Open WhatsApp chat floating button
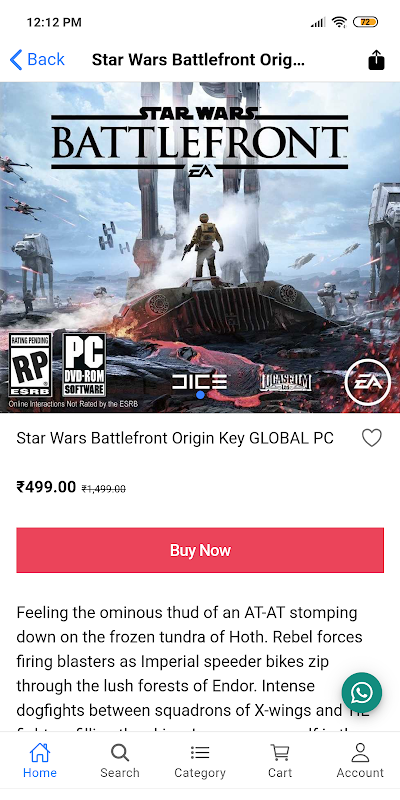The image size is (400, 800). [362, 692]
